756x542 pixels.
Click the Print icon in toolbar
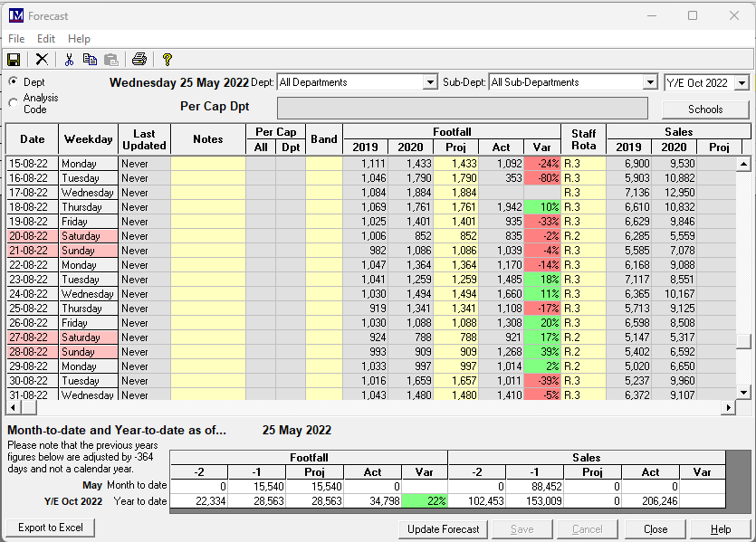tap(139, 60)
